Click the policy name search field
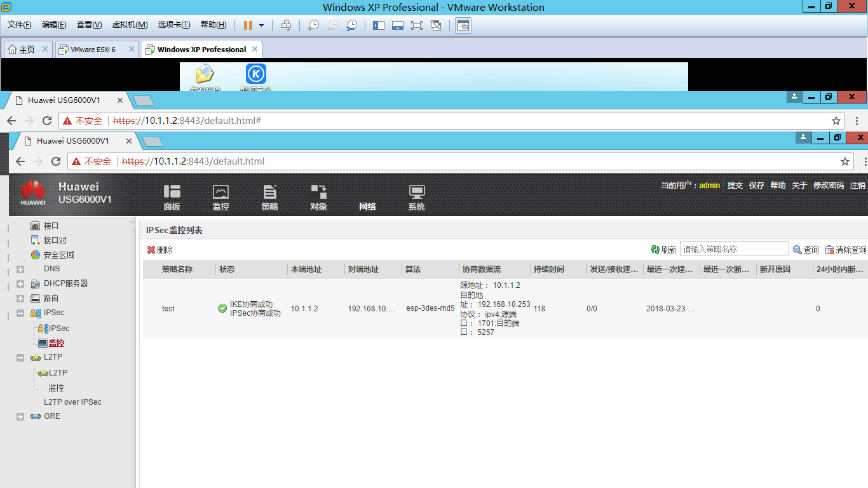Screen dimensions: 868x488 734,249
